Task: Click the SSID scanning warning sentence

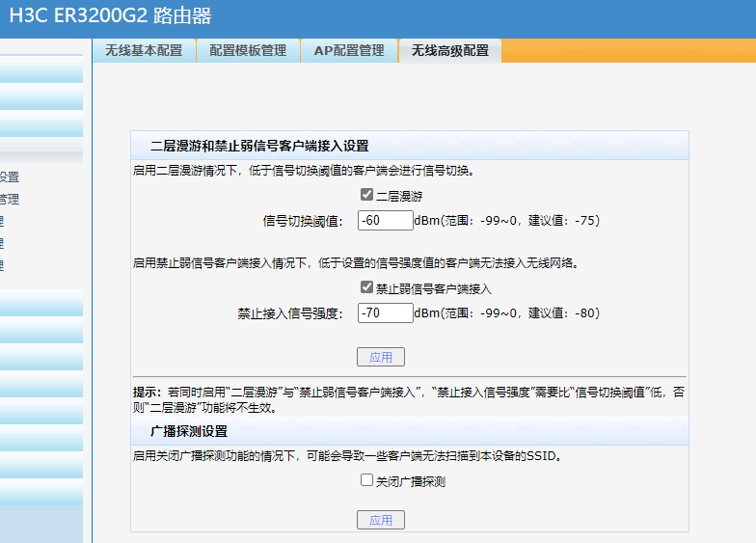Action: (x=348, y=455)
